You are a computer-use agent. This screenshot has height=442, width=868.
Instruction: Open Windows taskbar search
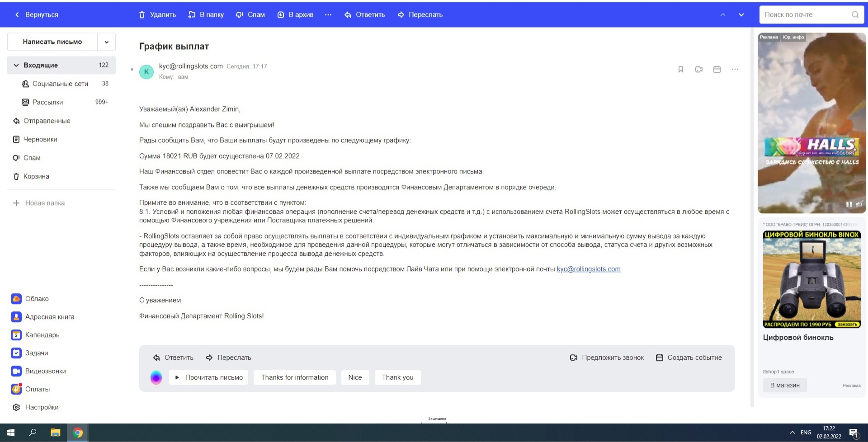click(33, 433)
